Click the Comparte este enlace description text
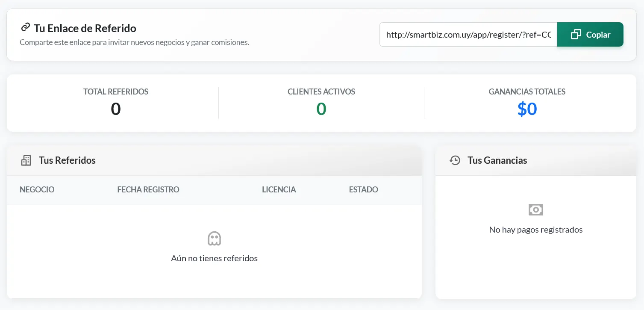Viewport: 644px width, 310px height. coord(135,43)
